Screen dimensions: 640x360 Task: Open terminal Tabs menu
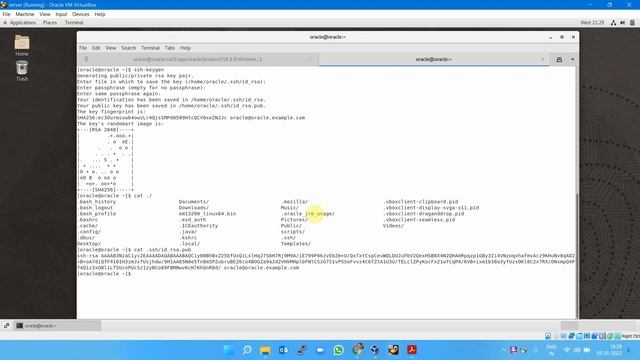(170, 48)
